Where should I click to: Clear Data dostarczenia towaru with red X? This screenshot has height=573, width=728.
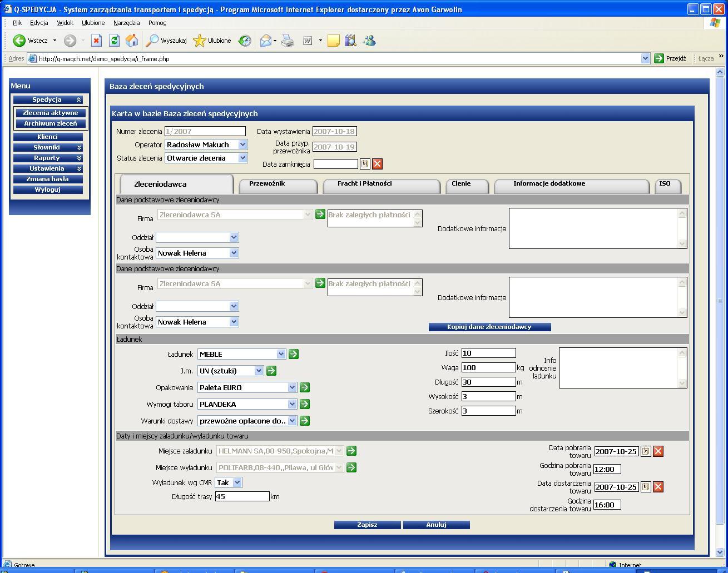658,487
